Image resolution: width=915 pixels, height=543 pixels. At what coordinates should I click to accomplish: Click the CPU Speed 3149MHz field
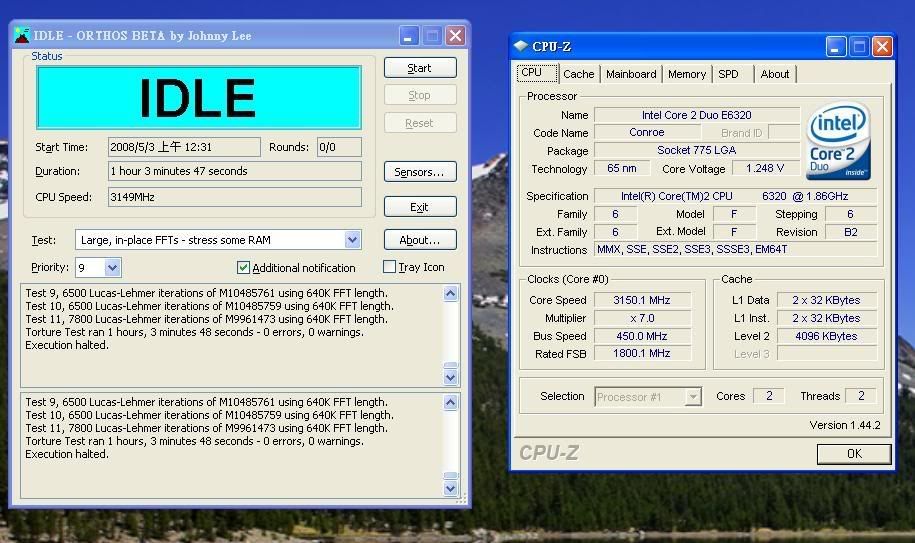235,197
